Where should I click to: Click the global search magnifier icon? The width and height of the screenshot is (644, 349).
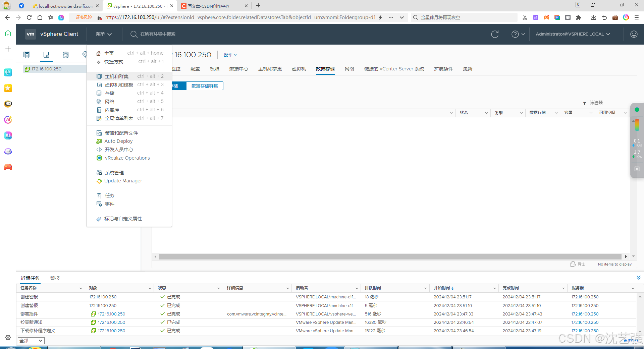pyautogui.click(x=133, y=34)
